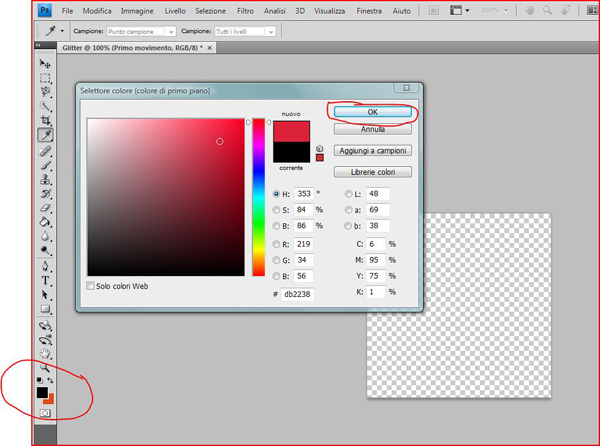Select the Crop tool
The width and height of the screenshot is (600, 446).
(45, 120)
